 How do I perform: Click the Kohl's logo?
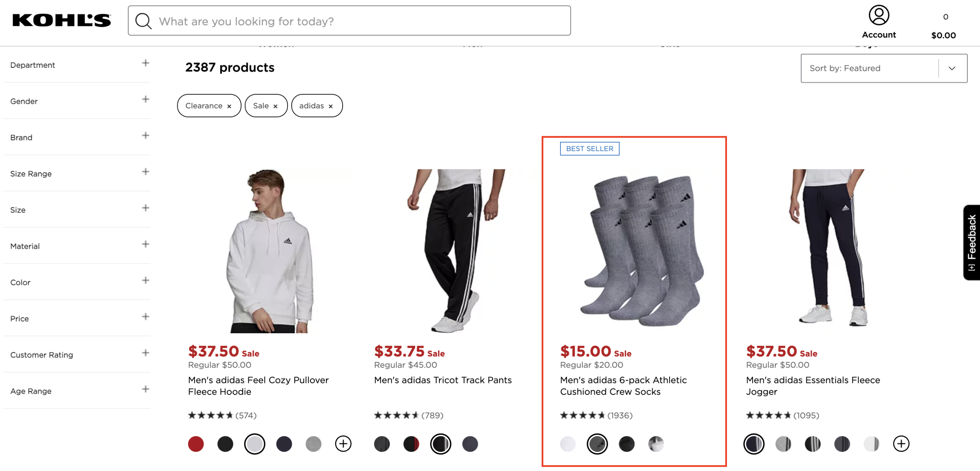[61, 20]
